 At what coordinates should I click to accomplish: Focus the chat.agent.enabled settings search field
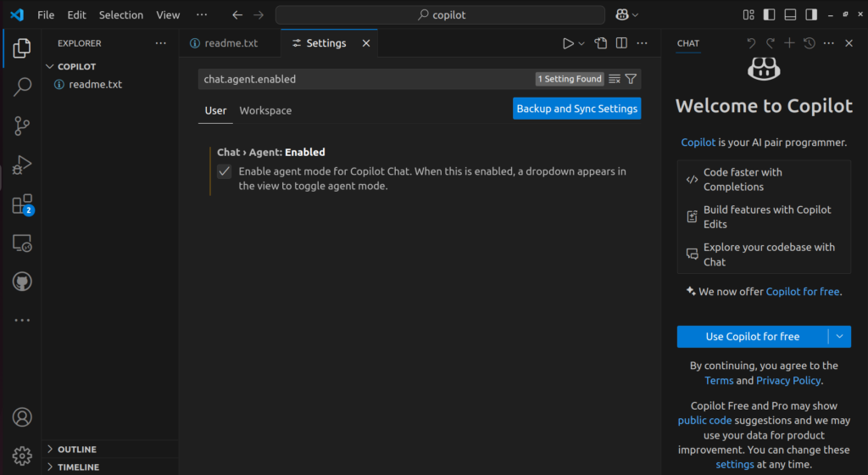point(365,79)
